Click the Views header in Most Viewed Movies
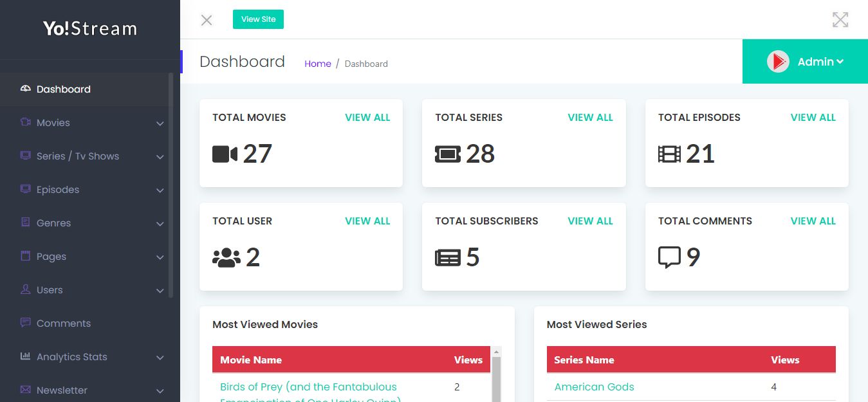868x402 pixels. tap(468, 360)
